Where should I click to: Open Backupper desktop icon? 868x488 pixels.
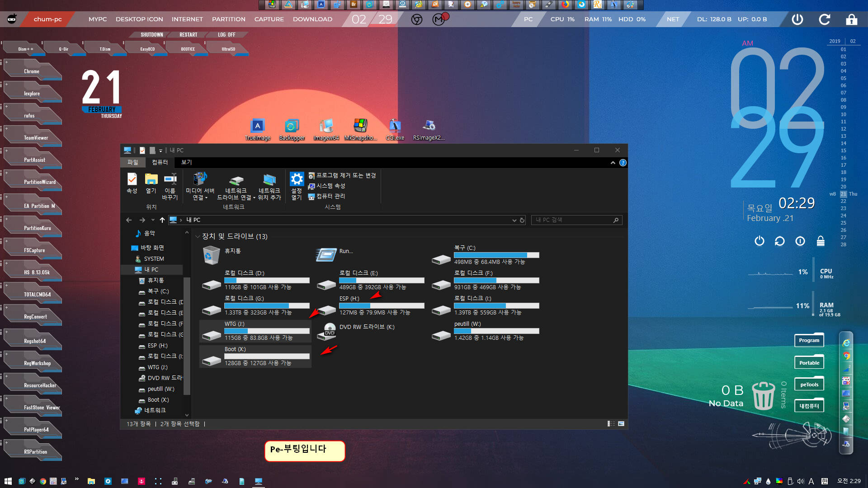coord(292,130)
